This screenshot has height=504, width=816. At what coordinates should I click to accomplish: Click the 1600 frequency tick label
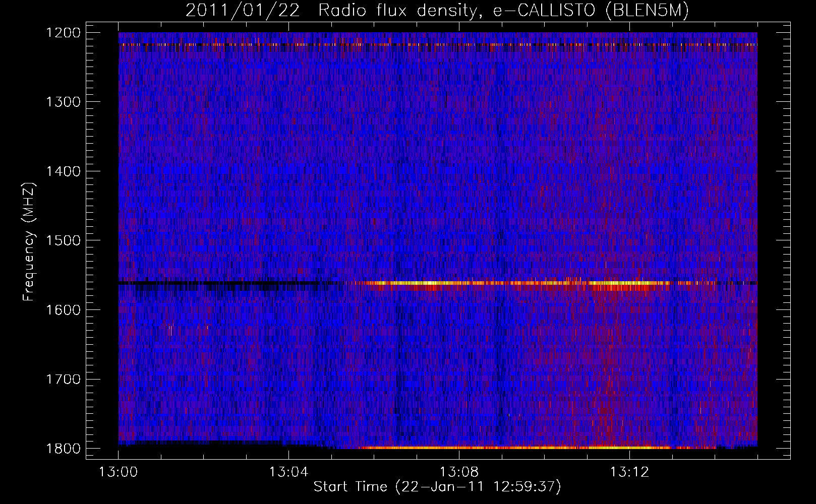(x=63, y=310)
